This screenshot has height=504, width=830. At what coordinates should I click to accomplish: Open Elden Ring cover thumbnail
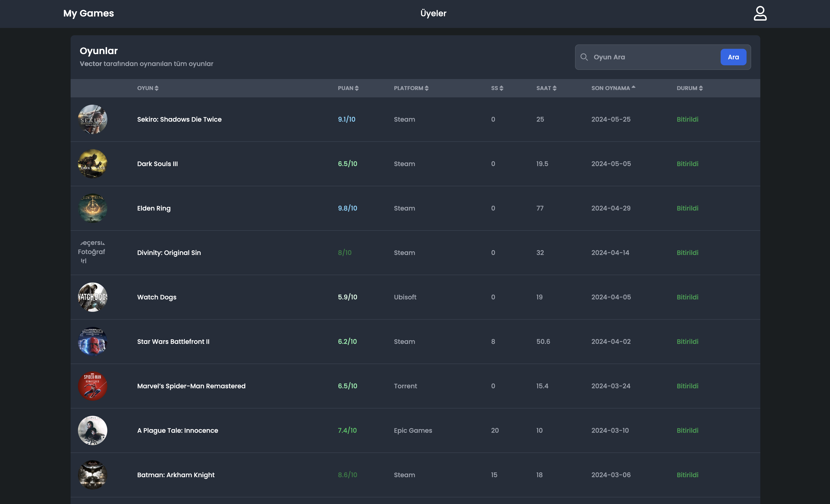point(93,208)
